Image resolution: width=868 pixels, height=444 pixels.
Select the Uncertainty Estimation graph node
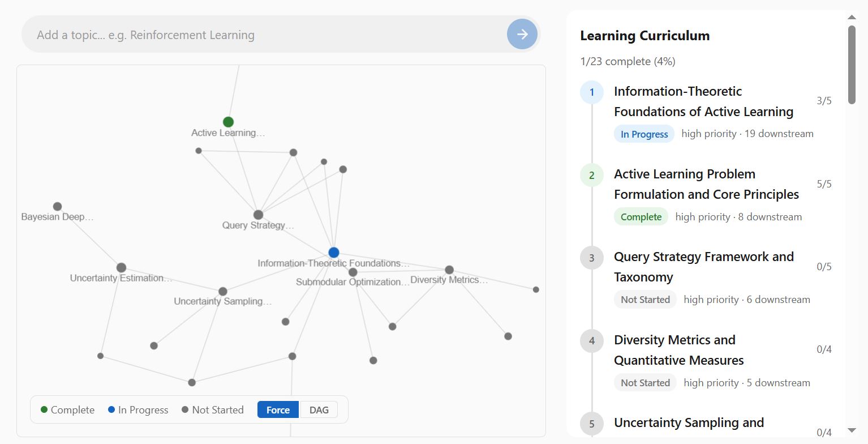(x=121, y=268)
